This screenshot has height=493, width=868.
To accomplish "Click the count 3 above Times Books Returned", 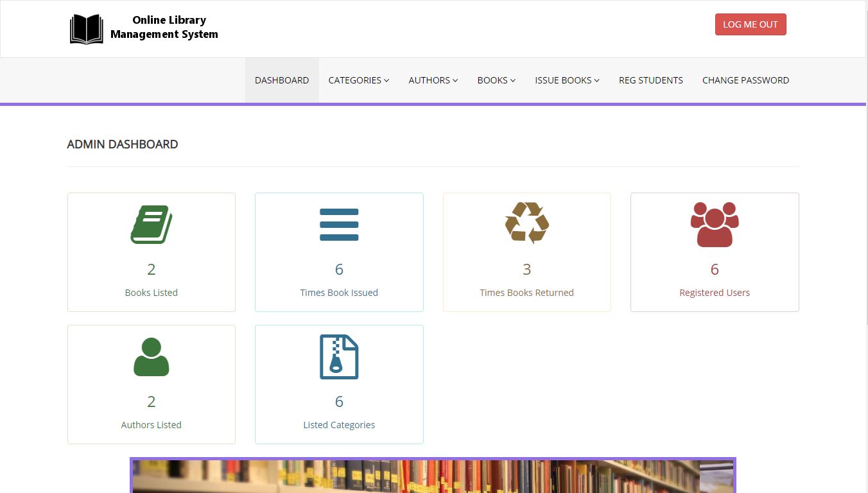I will coord(527,269).
